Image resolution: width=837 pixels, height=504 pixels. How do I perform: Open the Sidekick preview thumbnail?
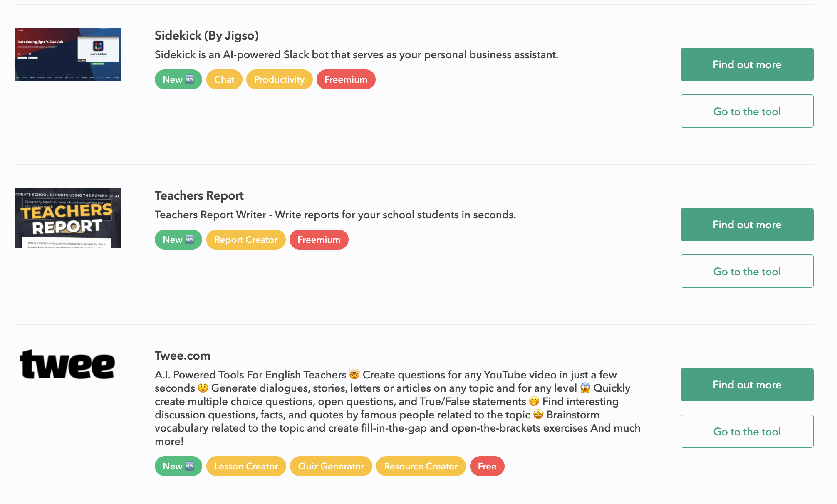click(68, 54)
